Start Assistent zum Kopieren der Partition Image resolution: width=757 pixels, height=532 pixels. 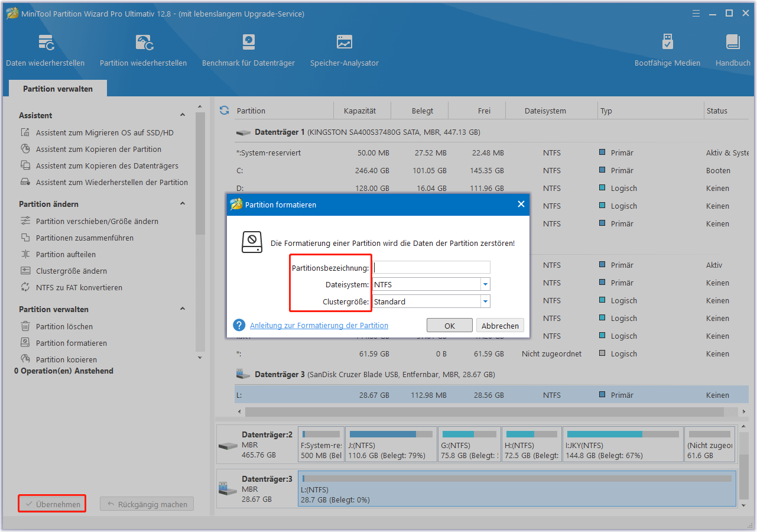tap(98, 150)
